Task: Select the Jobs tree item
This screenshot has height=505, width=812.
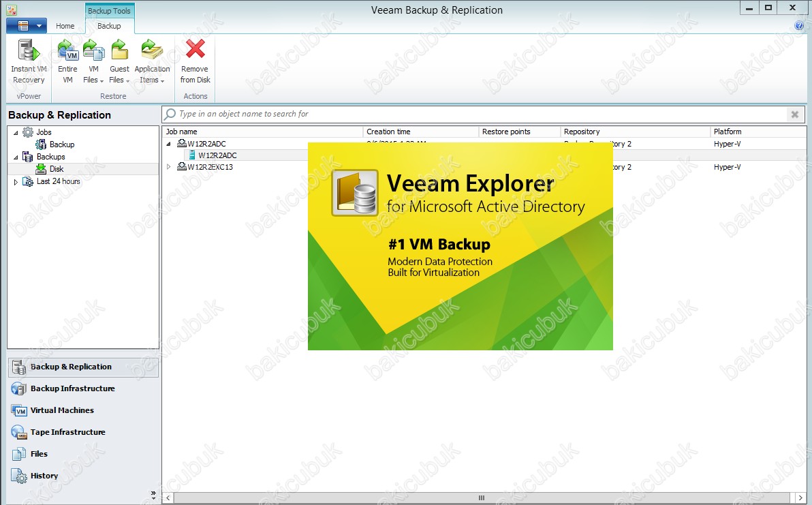Action: (44, 132)
